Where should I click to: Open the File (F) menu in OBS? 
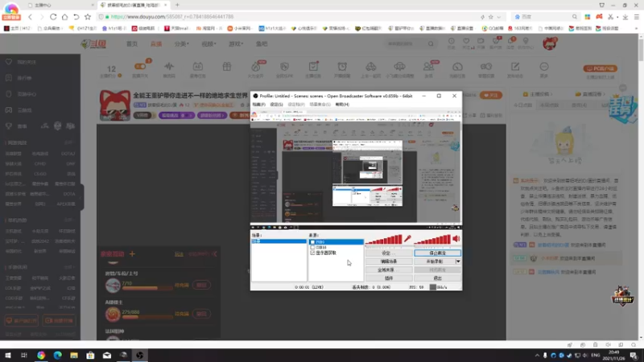[258, 105]
